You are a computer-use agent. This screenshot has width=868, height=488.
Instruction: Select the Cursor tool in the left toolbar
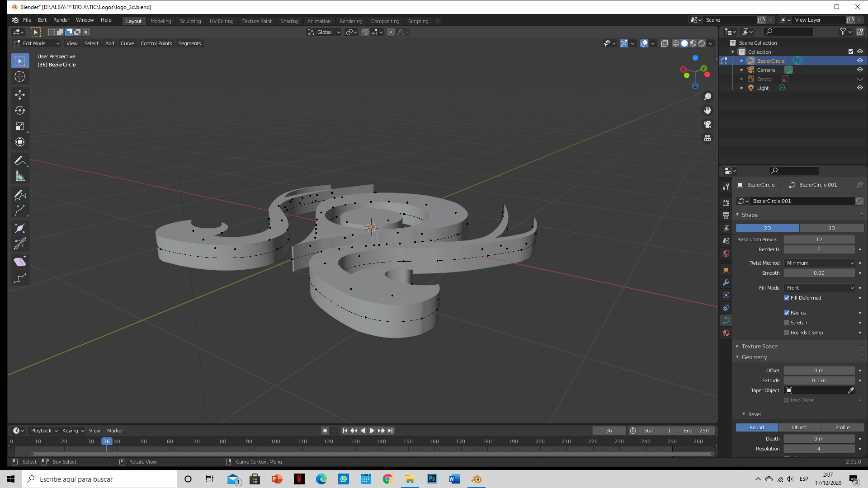pos(20,76)
